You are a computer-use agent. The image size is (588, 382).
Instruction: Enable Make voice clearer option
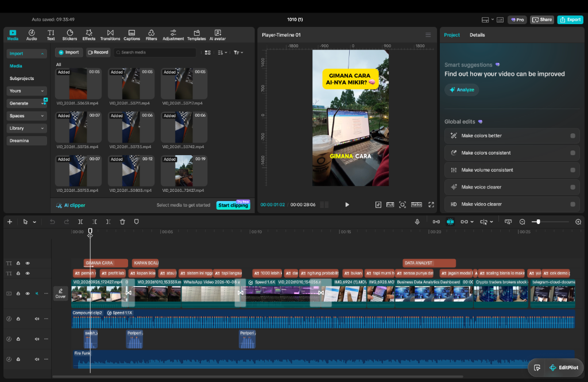[x=572, y=187]
